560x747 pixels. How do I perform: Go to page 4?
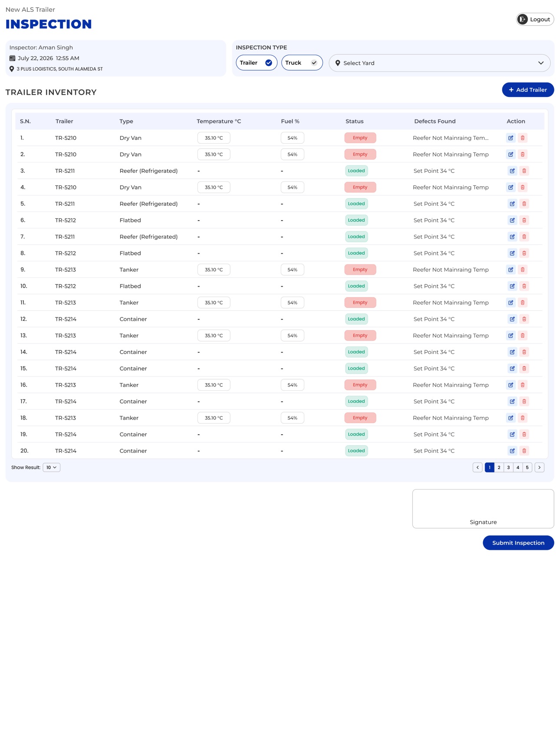pyautogui.click(x=518, y=468)
